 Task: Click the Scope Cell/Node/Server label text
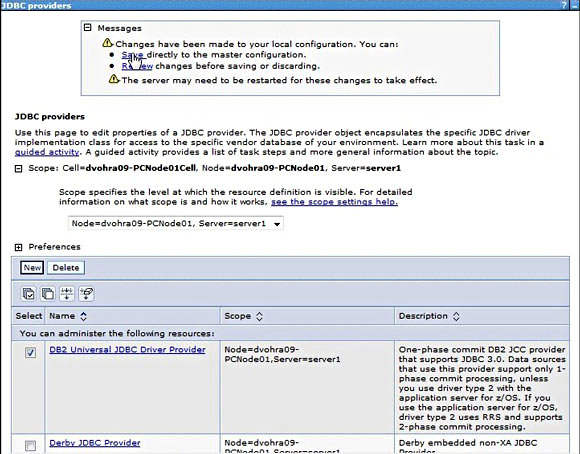(x=215, y=168)
